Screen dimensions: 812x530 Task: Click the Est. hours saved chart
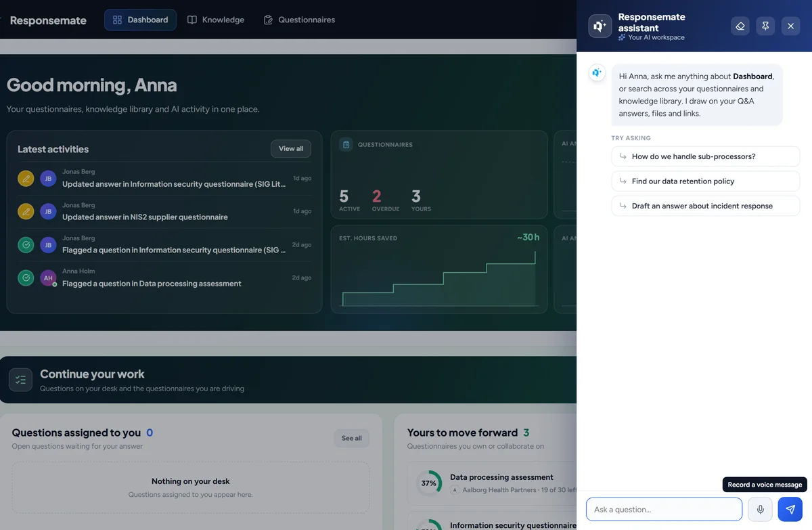pos(439,279)
